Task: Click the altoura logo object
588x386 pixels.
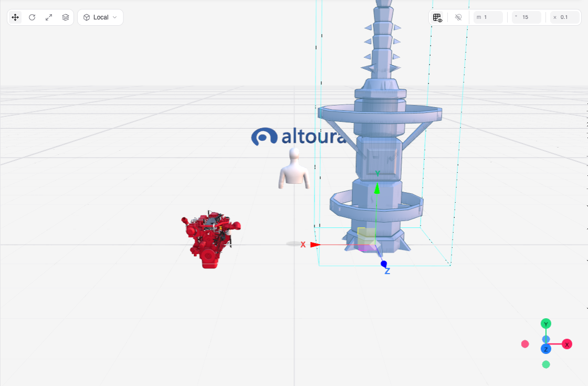Action: click(x=298, y=137)
